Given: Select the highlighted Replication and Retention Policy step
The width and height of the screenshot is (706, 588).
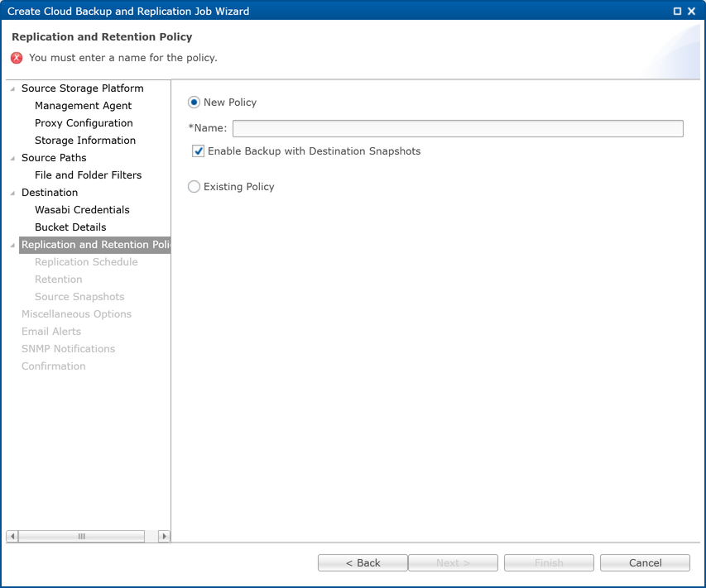Looking at the screenshot, I should point(94,245).
